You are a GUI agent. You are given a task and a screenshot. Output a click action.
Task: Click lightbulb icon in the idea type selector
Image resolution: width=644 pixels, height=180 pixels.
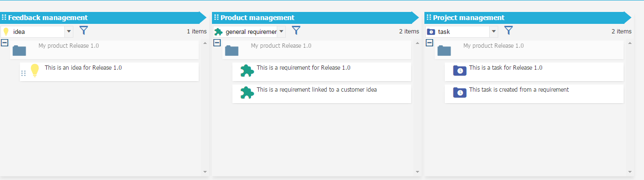click(6, 32)
